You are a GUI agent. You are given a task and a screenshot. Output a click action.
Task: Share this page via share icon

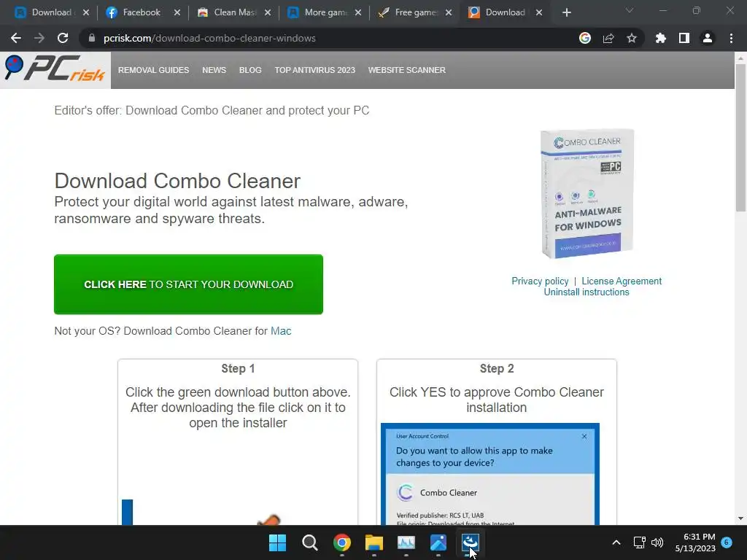click(x=608, y=38)
